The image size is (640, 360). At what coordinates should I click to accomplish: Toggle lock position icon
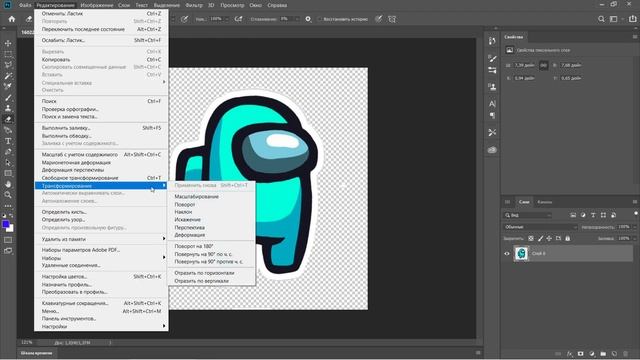(549, 238)
